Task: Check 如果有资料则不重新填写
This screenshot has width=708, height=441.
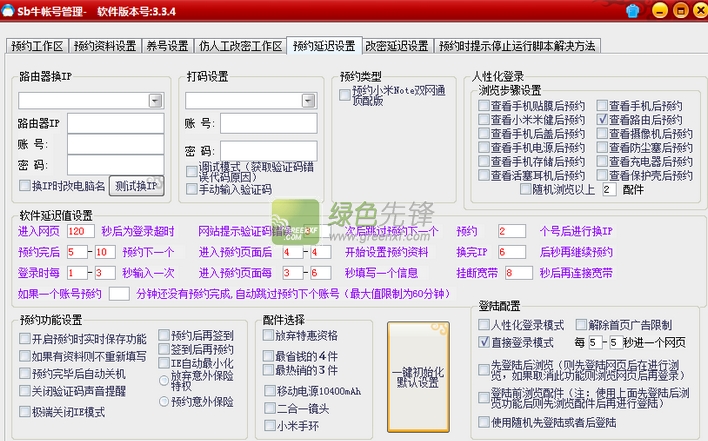Action: click(25, 356)
